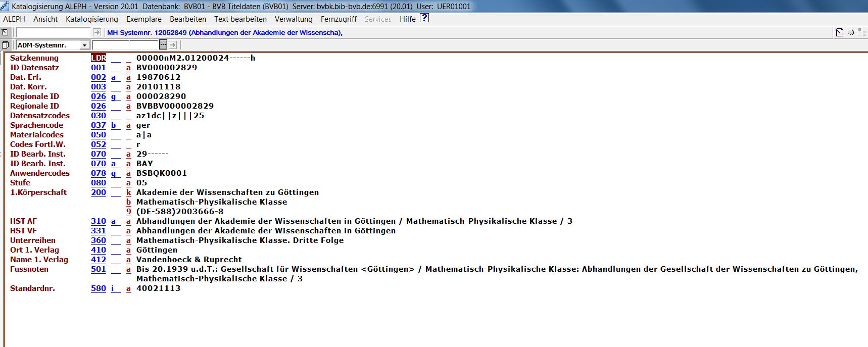Click the field tag 200 for 1.Körperschaft
The image size is (868, 347).
pyautogui.click(x=99, y=192)
